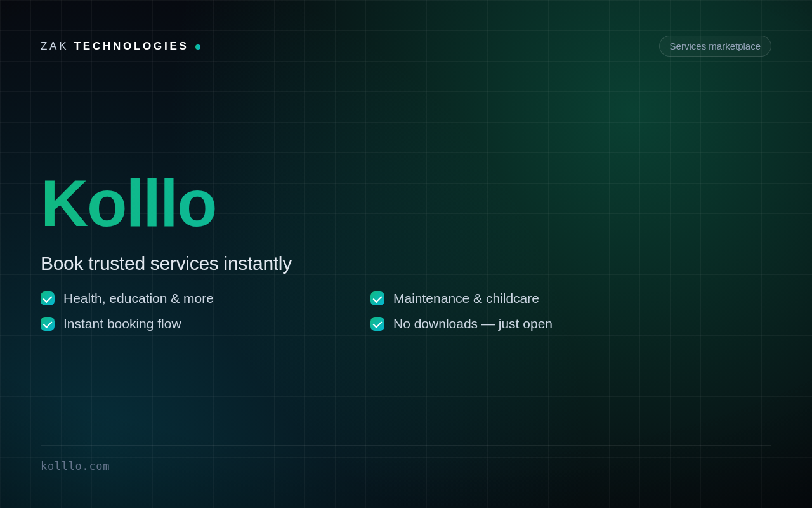Open the kolllo.com link
The height and width of the screenshot is (508, 812).
click(75, 466)
